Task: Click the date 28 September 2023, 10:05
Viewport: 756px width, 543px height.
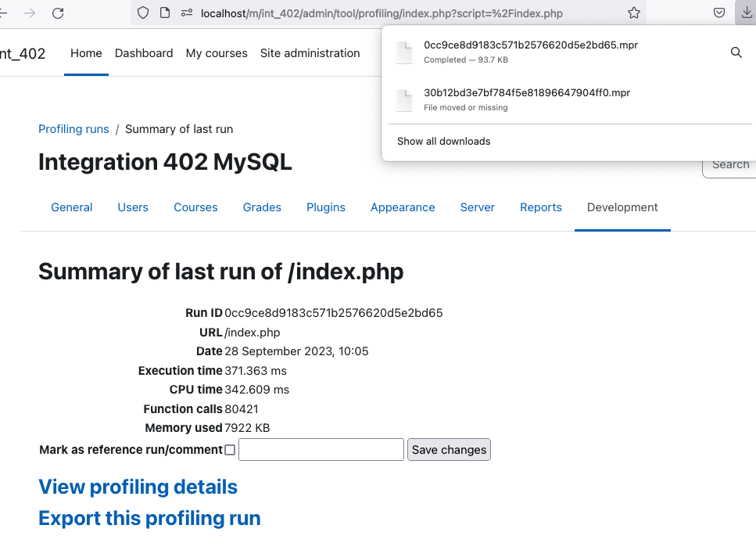Action: pyautogui.click(x=296, y=351)
